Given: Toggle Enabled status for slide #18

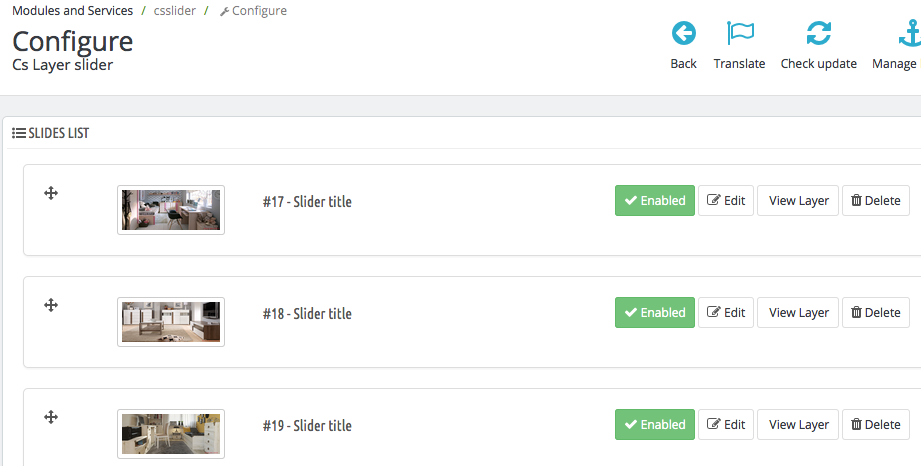Looking at the screenshot, I should 654,312.
